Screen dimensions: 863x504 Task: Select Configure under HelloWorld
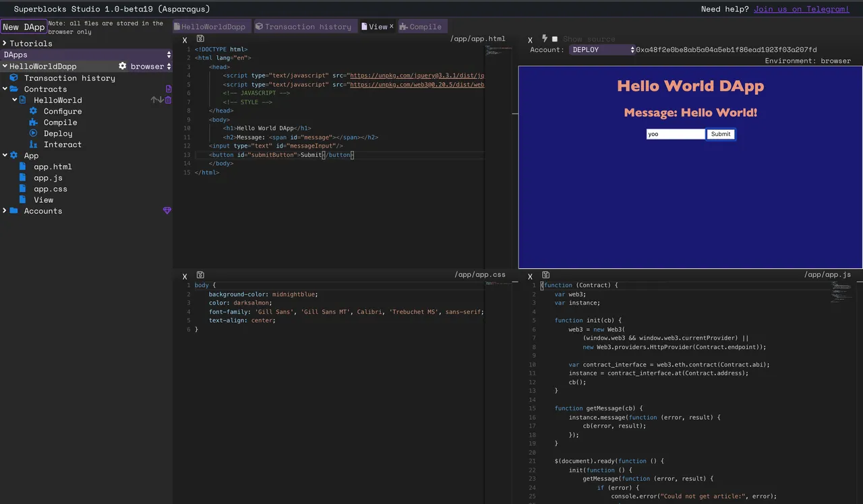click(63, 111)
